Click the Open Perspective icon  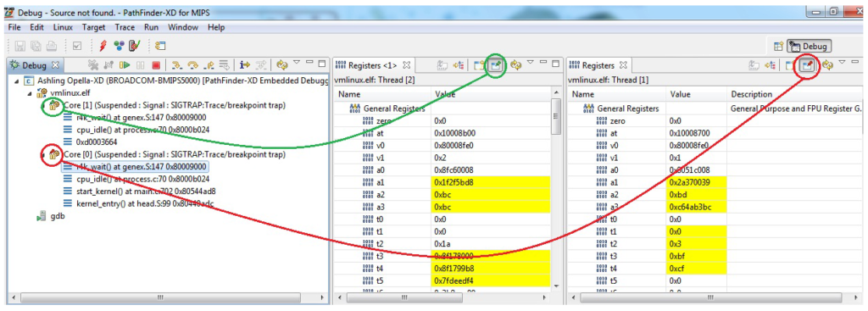coord(778,47)
